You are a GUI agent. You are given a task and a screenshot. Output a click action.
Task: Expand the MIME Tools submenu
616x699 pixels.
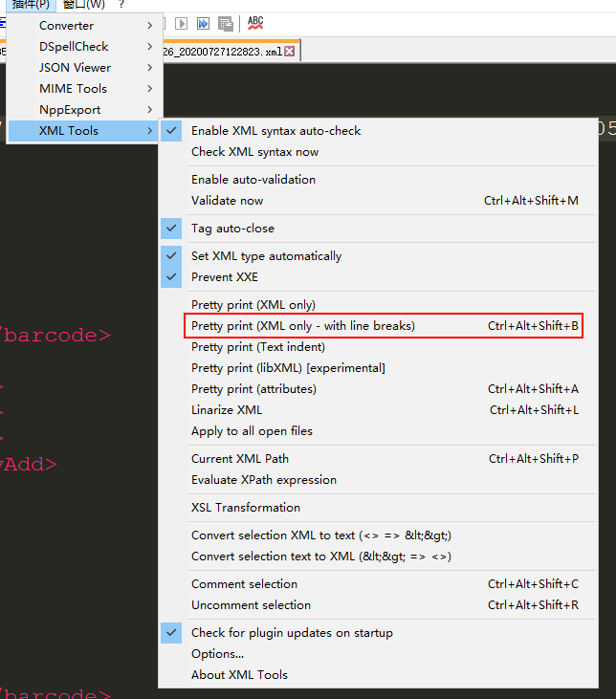pyautogui.click(x=83, y=88)
